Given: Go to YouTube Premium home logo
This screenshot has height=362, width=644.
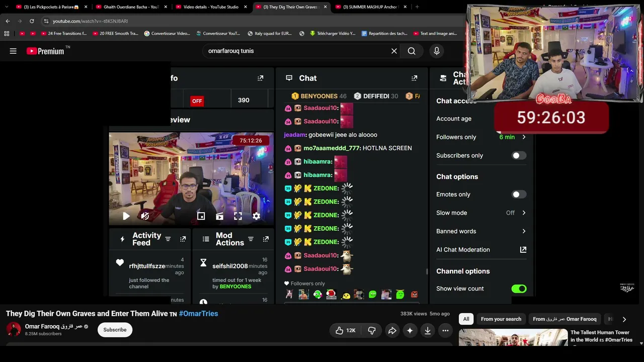Looking at the screenshot, I should [45, 51].
